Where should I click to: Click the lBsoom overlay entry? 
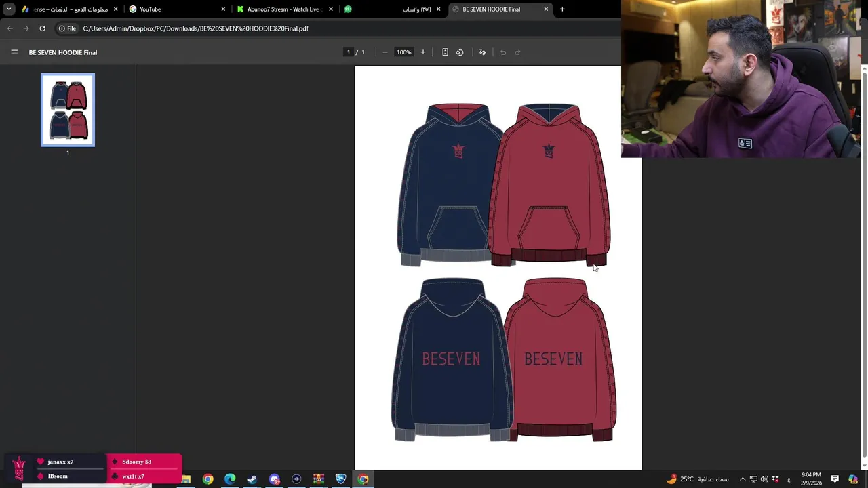(57, 476)
